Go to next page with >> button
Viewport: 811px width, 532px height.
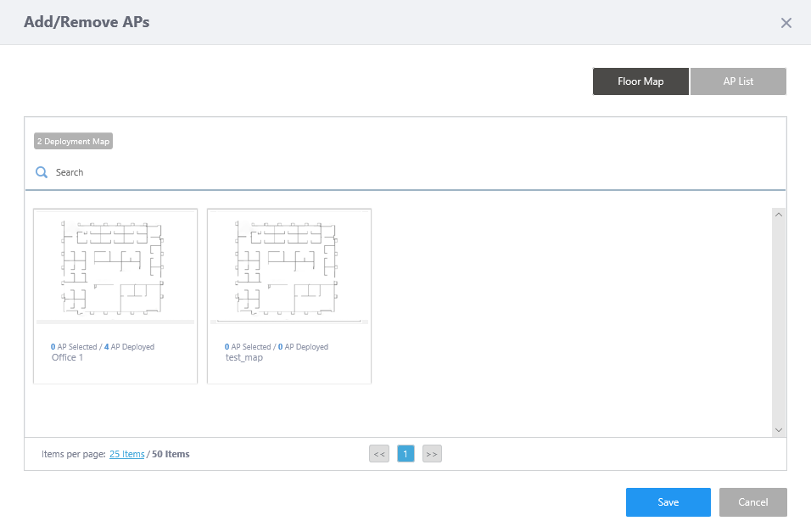point(432,454)
